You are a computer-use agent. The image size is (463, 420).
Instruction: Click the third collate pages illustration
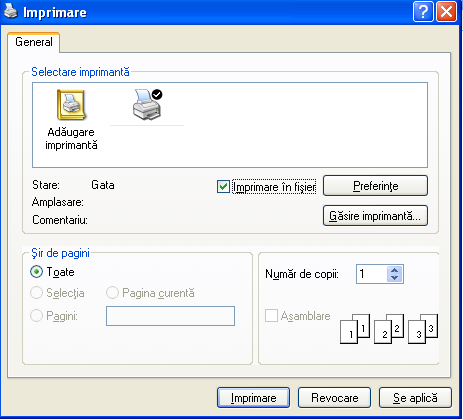(423, 329)
